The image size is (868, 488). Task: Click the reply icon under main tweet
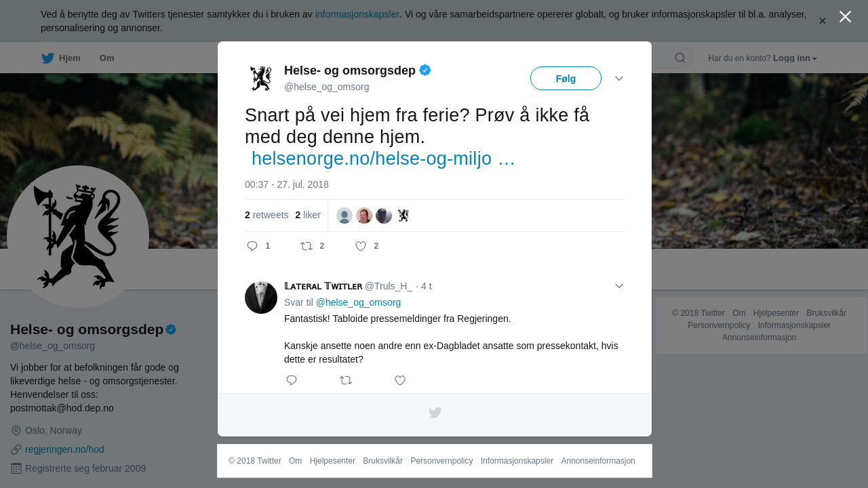(x=252, y=246)
